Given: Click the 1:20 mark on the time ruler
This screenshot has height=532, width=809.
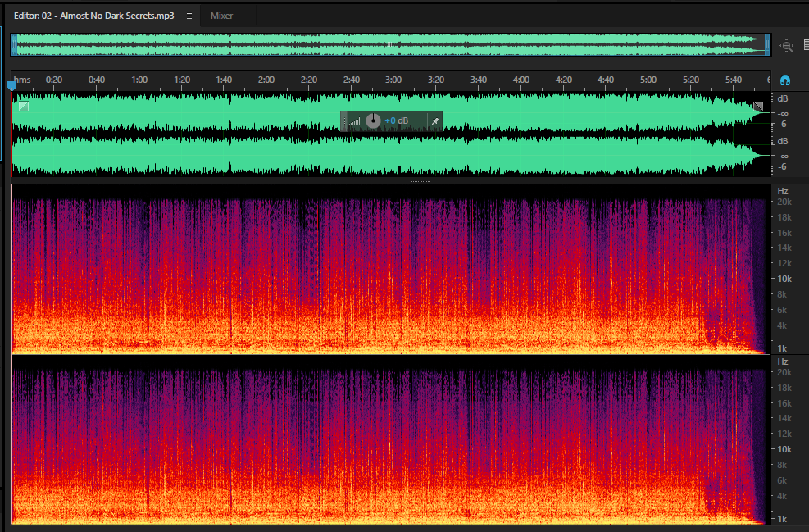Looking at the screenshot, I should point(182,80).
